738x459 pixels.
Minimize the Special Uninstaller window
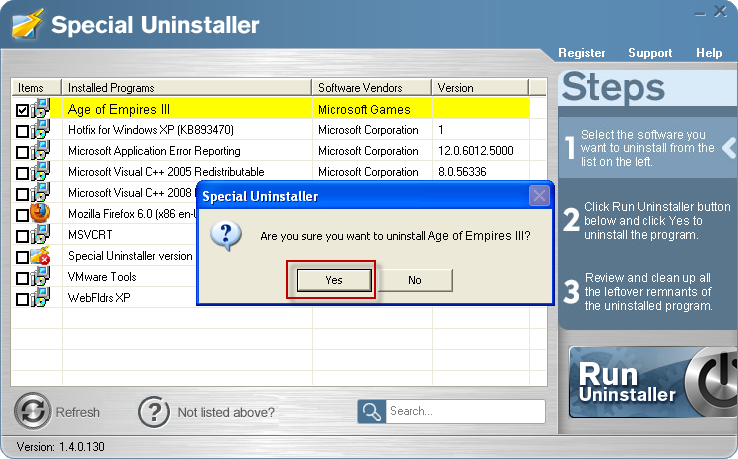click(700, 14)
